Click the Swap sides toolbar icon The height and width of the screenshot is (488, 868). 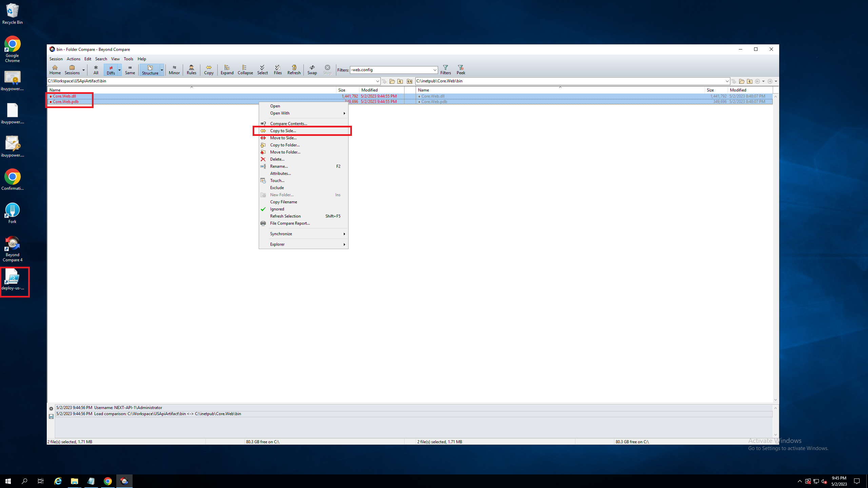312,69
